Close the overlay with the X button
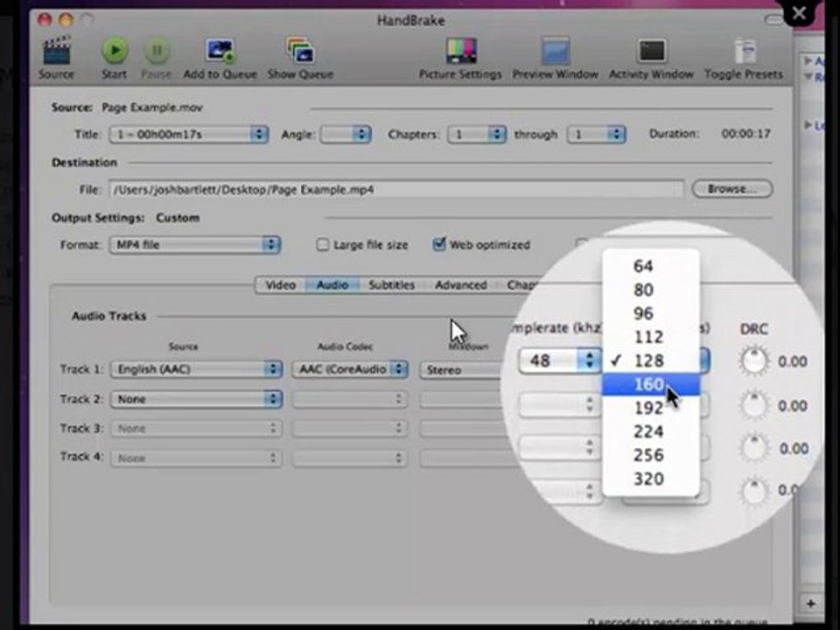840x630 pixels. point(799,13)
